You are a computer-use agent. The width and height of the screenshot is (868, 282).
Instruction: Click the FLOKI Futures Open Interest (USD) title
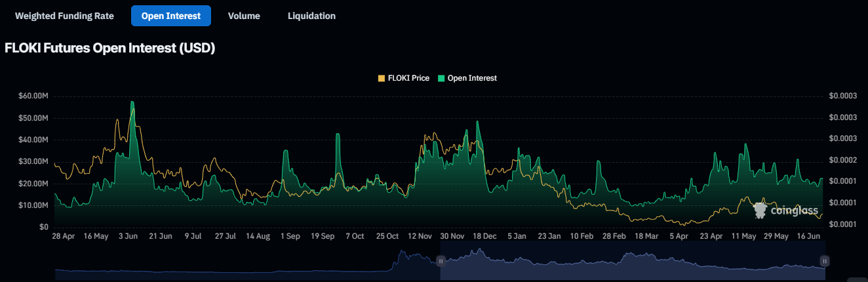coord(110,49)
